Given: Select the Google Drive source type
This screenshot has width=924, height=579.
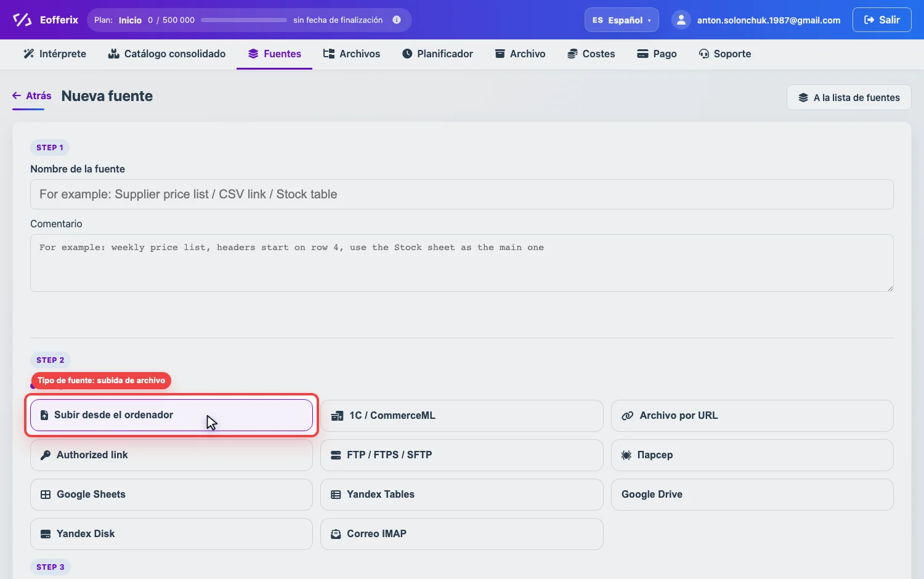Looking at the screenshot, I should tap(752, 495).
